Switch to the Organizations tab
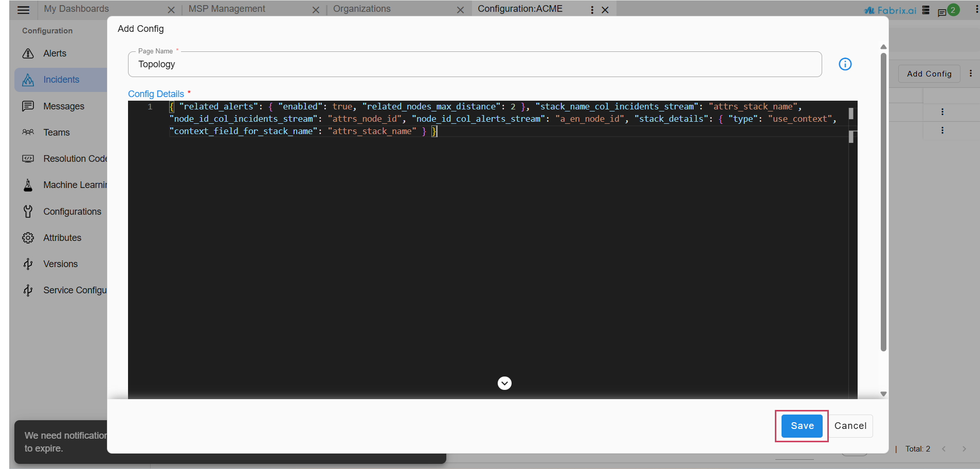 click(x=361, y=9)
